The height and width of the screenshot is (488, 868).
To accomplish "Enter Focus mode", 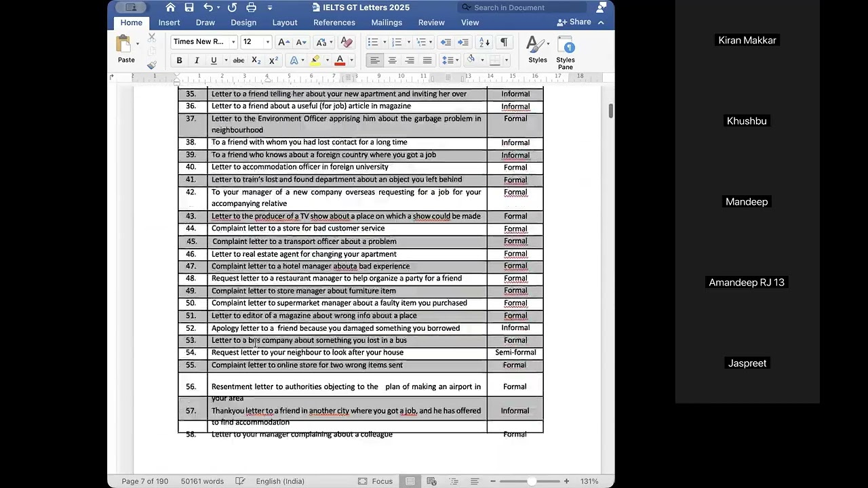I will coord(375,481).
